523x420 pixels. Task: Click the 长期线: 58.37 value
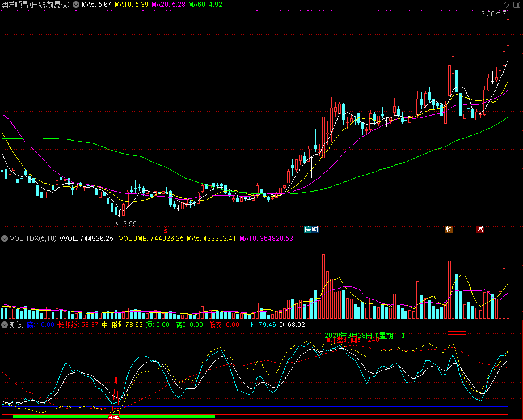78,325
